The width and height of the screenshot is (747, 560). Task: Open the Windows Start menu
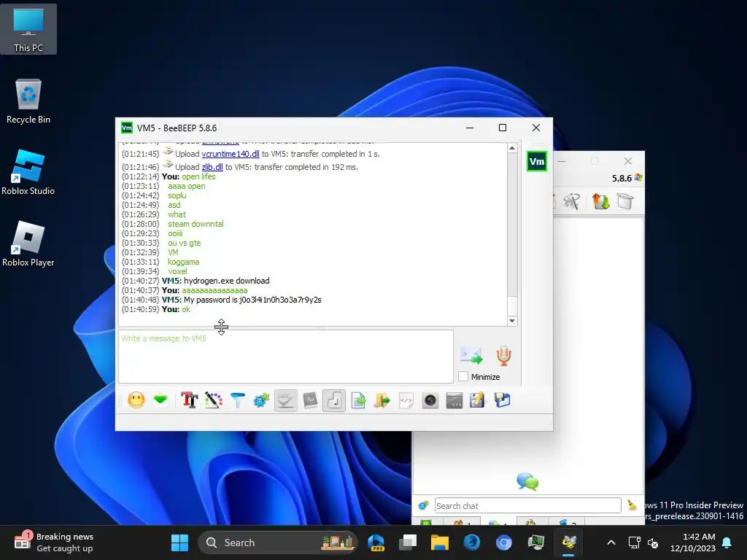tap(179, 542)
